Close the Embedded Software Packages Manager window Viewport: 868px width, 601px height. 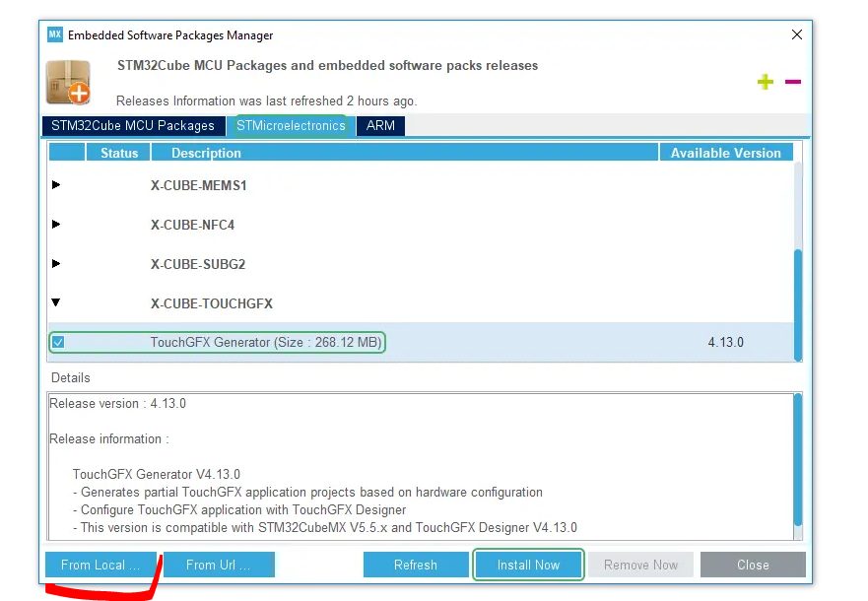pos(797,34)
